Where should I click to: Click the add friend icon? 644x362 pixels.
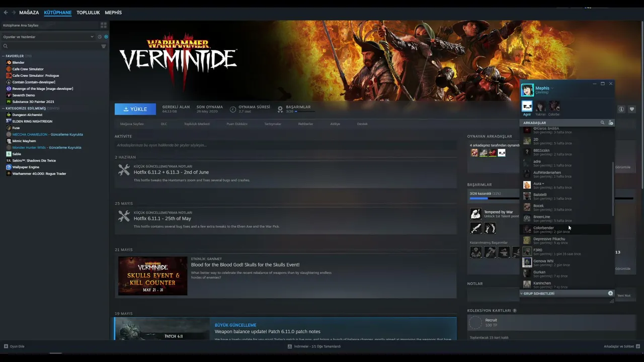pyautogui.click(x=611, y=123)
